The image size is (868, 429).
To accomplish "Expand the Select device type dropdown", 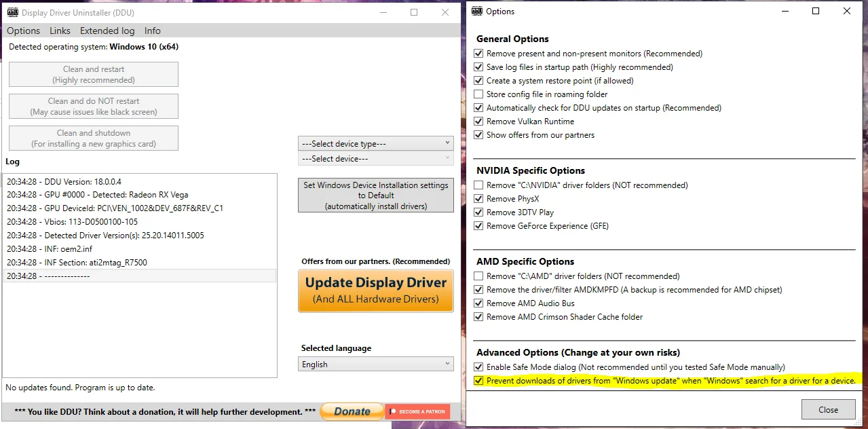I will coord(376,143).
